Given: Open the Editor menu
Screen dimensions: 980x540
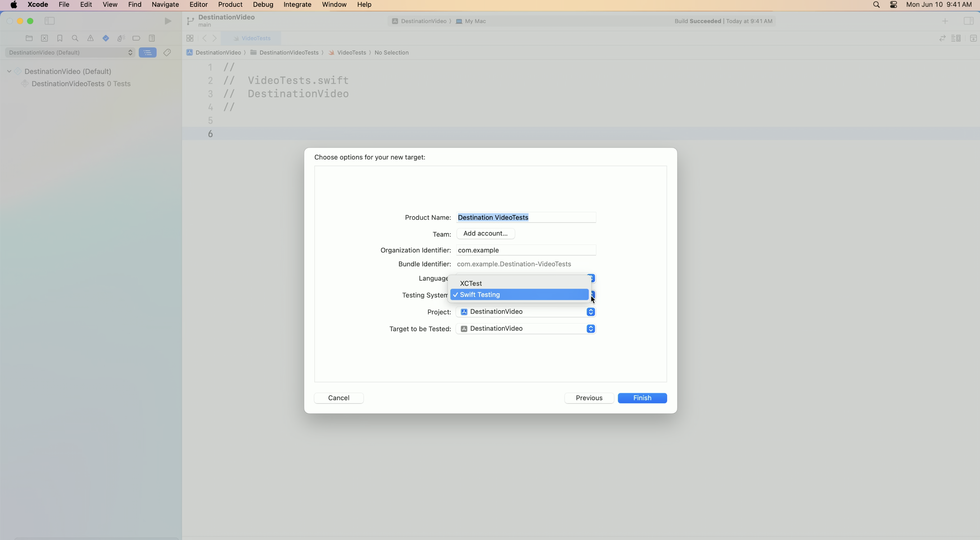Looking at the screenshot, I should pyautogui.click(x=198, y=5).
